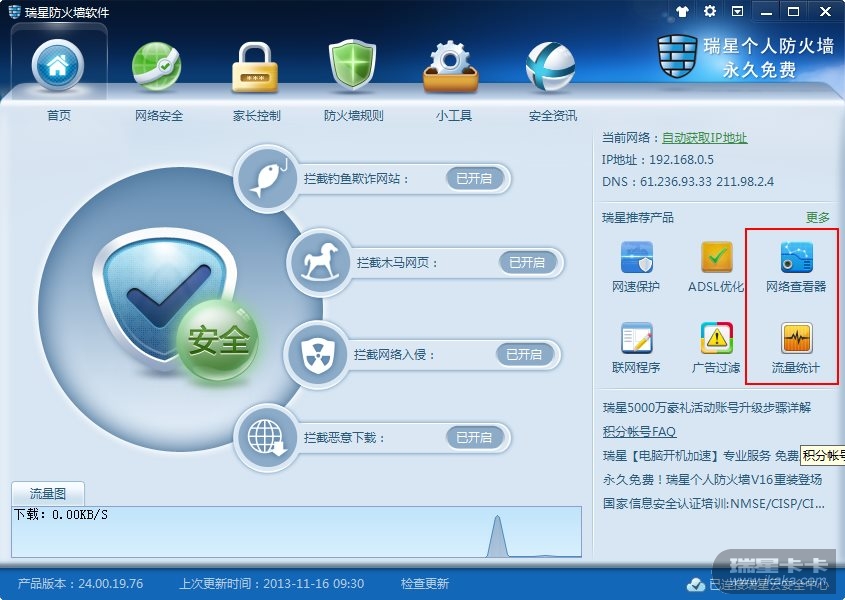The width and height of the screenshot is (845, 600).
Task: Launch the ADSL优化 tool icon
Action: point(716,257)
